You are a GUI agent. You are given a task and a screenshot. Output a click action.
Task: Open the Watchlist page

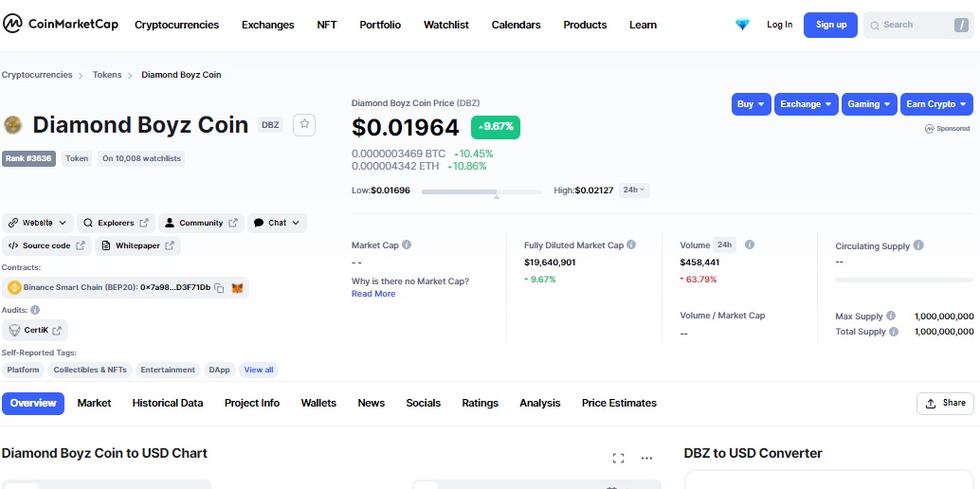pos(446,25)
